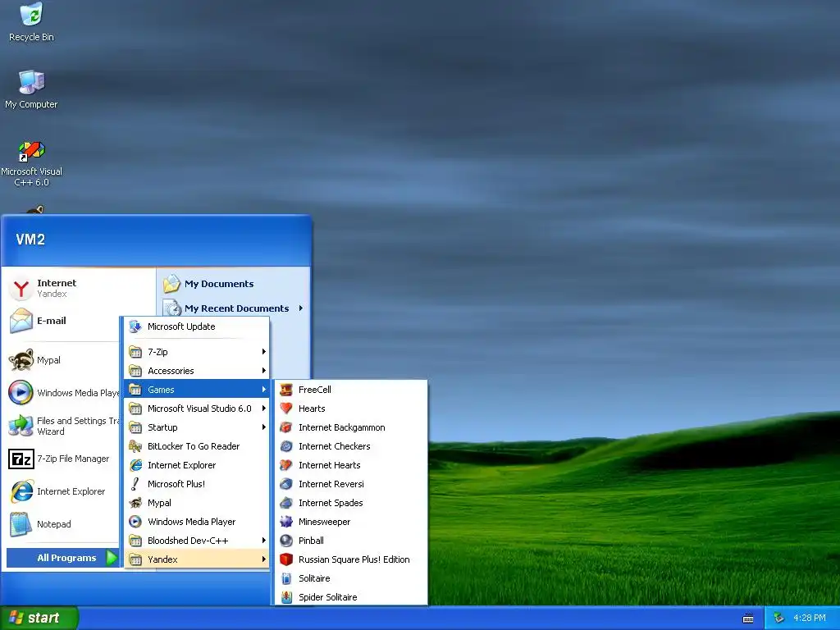Click the 'Internet Backgammon' label
This screenshot has height=630, width=840.
[x=342, y=427]
